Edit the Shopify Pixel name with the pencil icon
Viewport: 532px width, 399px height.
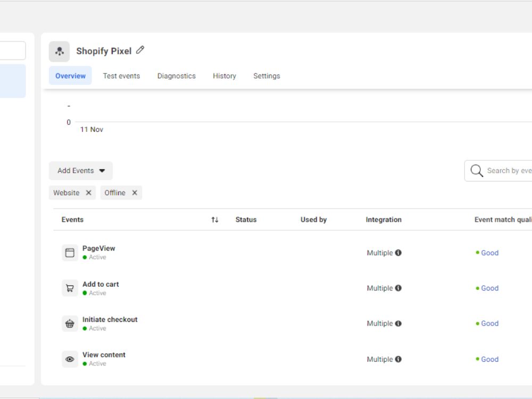[140, 50]
